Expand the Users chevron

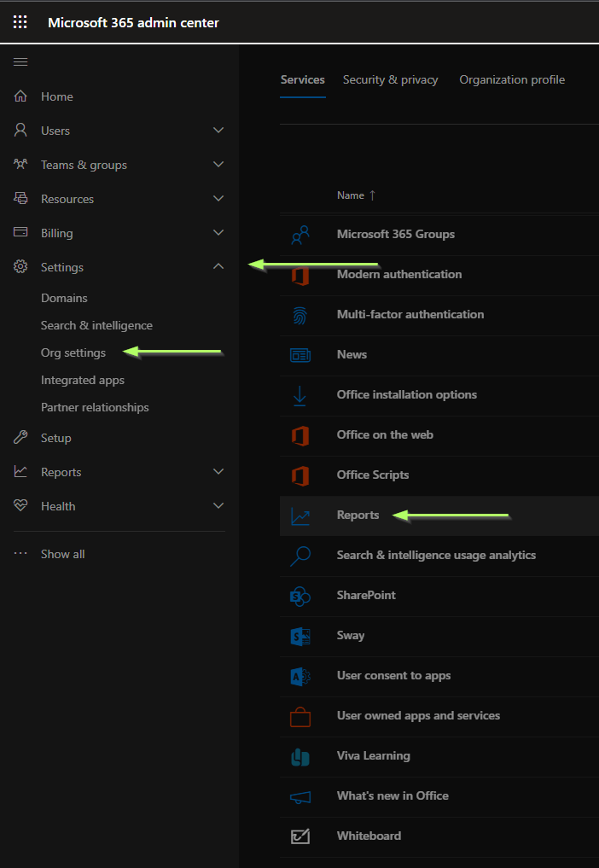tap(218, 130)
